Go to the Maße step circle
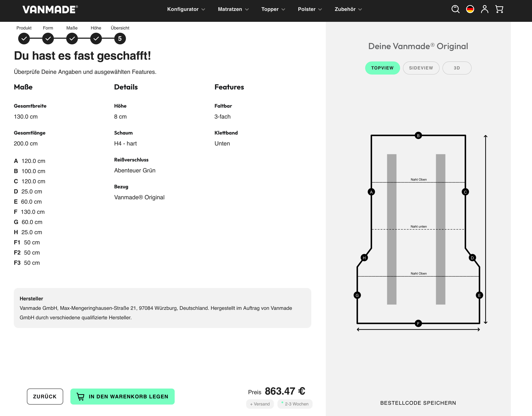Image resolution: width=532 pixels, height=416 pixels. coord(72,39)
